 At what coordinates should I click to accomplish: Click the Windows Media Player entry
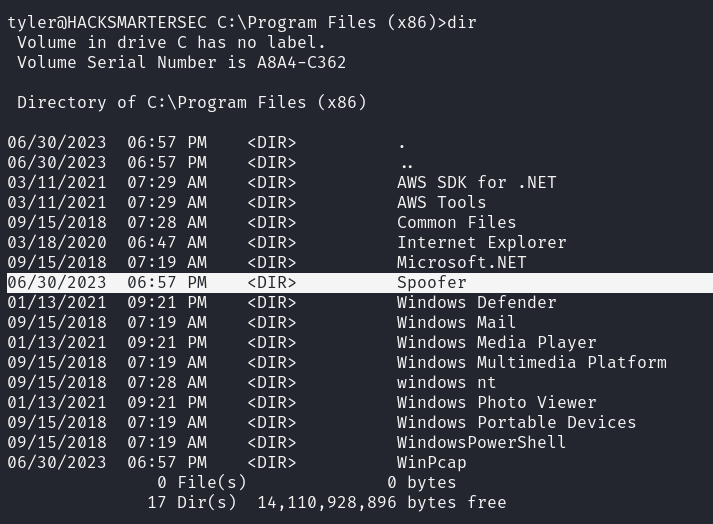click(x=496, y=342)
